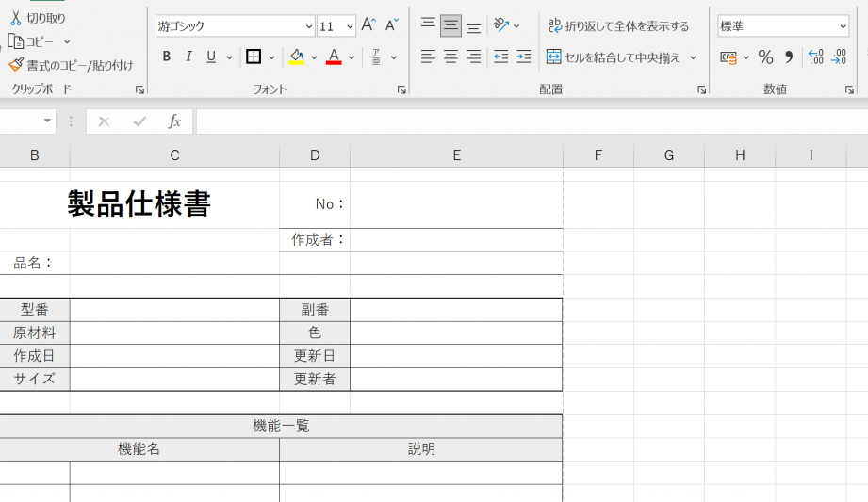Center text horizontally
This screenshot has height=502, width=868.
click(x=450, y=57)
